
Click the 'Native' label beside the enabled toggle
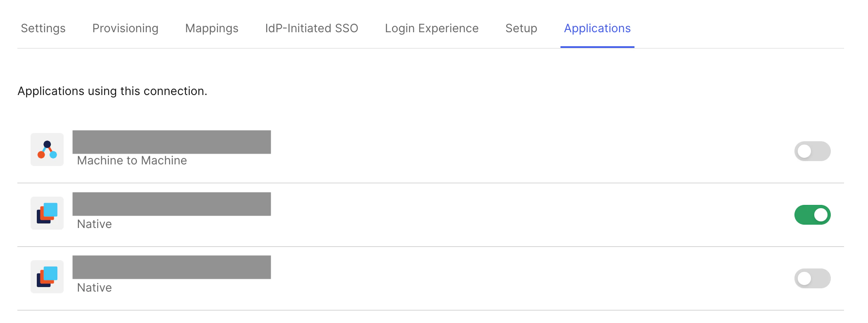94,224
